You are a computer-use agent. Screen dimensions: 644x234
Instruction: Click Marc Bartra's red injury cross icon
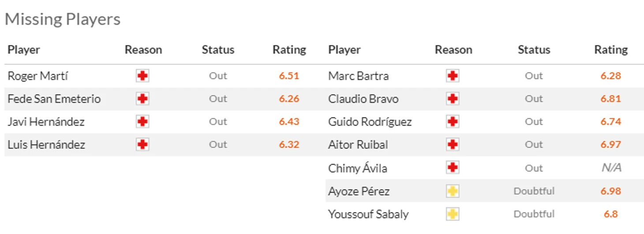pos(453,76)
